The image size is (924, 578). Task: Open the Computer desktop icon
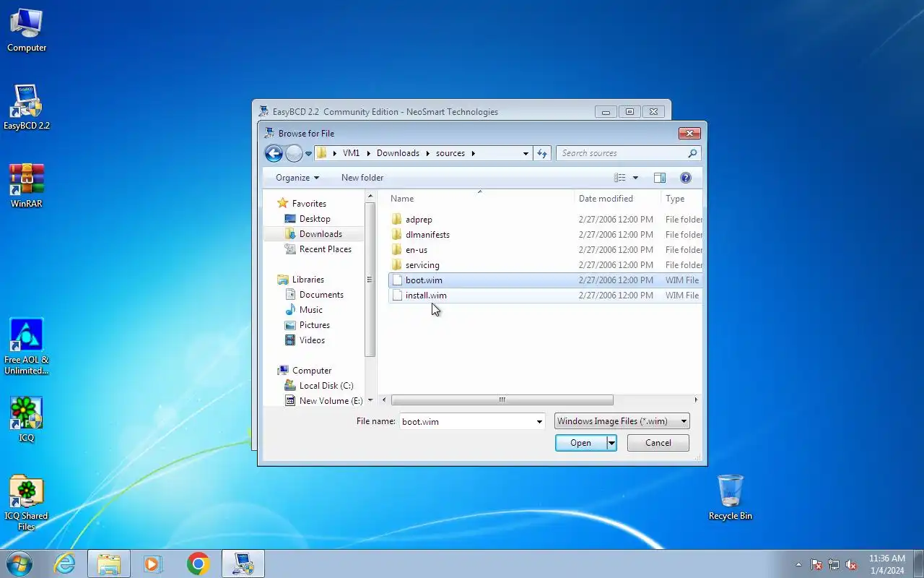point(27,30)
